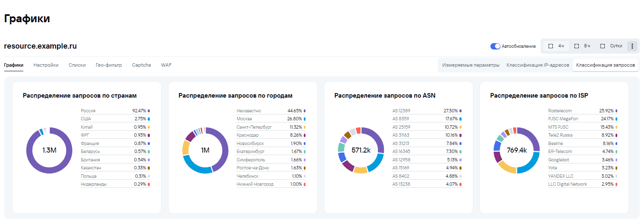644x223 pixels.
Task: Click the yellow swatch next to MTS PJSC
Action: coord(616,127)
